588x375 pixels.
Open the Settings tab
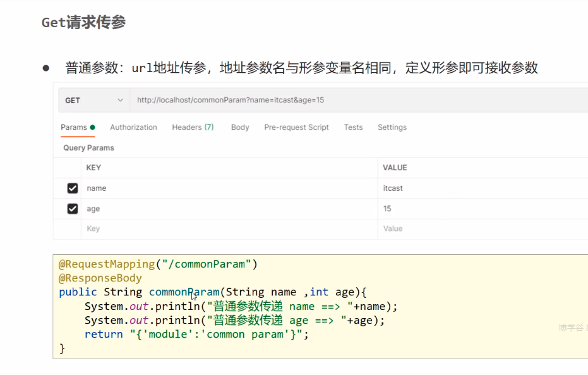click(x=392, y=127)
